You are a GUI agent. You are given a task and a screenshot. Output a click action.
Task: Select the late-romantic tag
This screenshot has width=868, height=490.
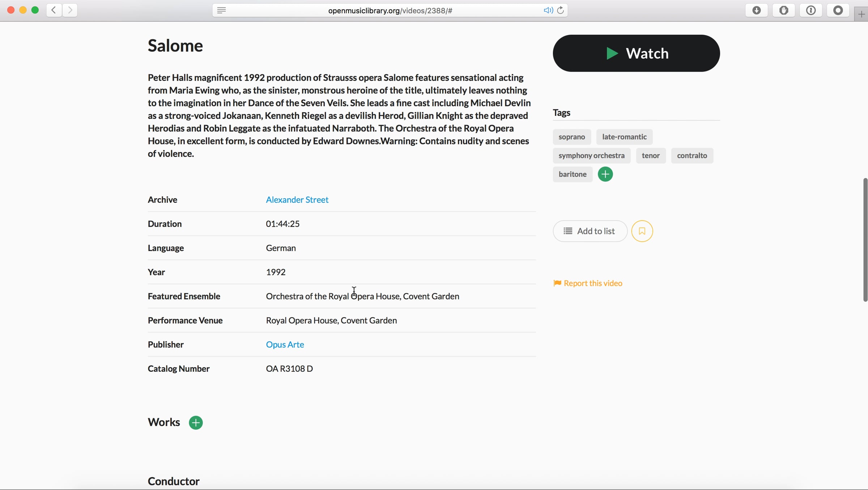point(624,137)
